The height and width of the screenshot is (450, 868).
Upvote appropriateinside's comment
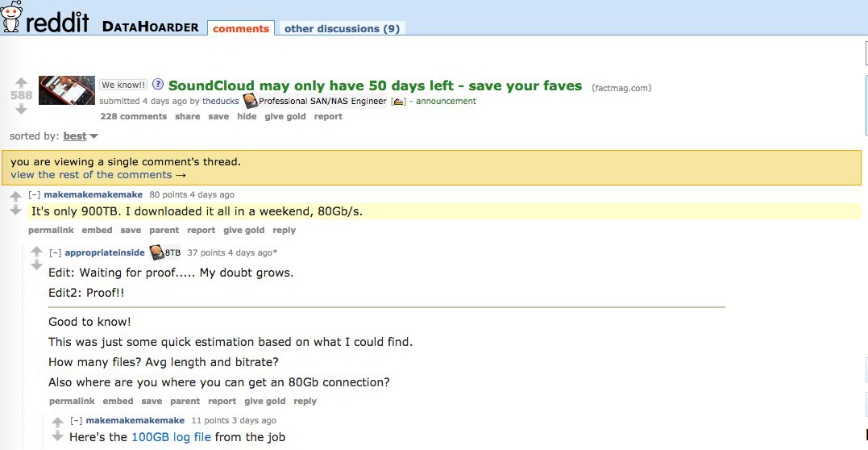36,252
